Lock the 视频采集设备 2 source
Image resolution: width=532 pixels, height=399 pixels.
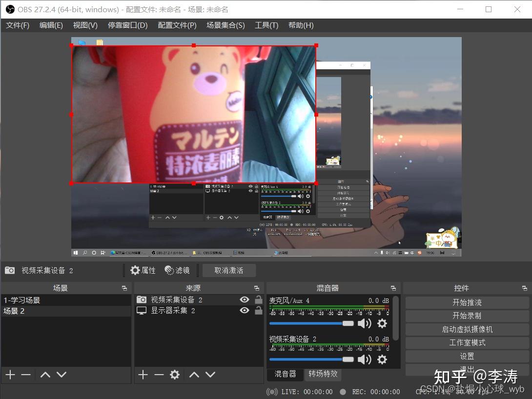pos(258,299)
